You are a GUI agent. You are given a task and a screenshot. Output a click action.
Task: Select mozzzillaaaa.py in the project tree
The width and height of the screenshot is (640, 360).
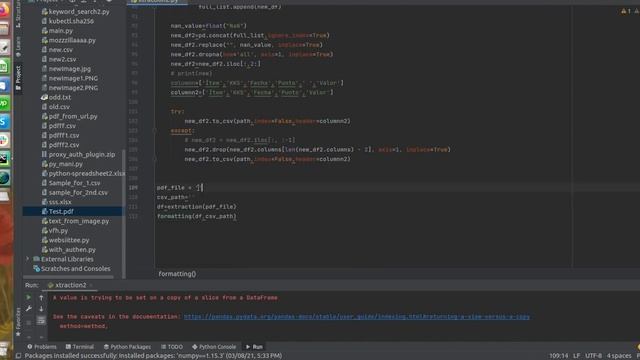(x=69, y=40)
